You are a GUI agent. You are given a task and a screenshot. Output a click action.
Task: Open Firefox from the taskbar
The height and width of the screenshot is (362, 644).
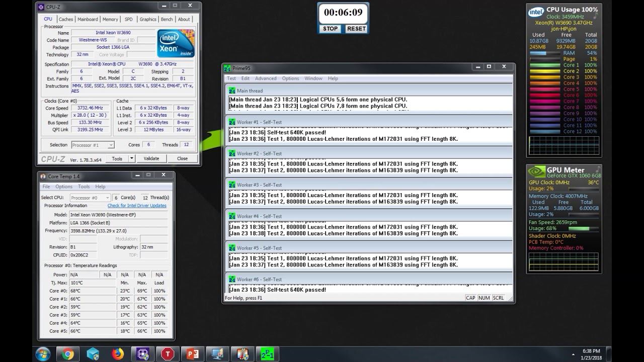tap(118, 354)
